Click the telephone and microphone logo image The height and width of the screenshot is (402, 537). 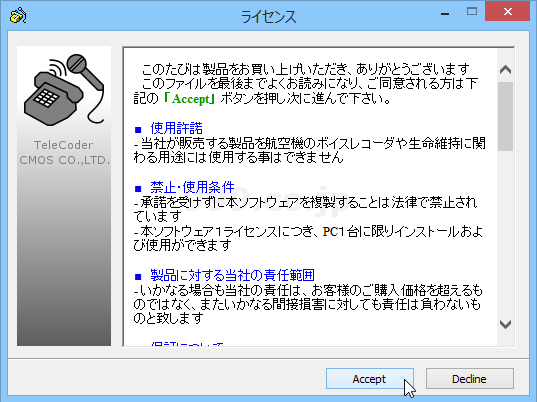(x=64, y=90)
